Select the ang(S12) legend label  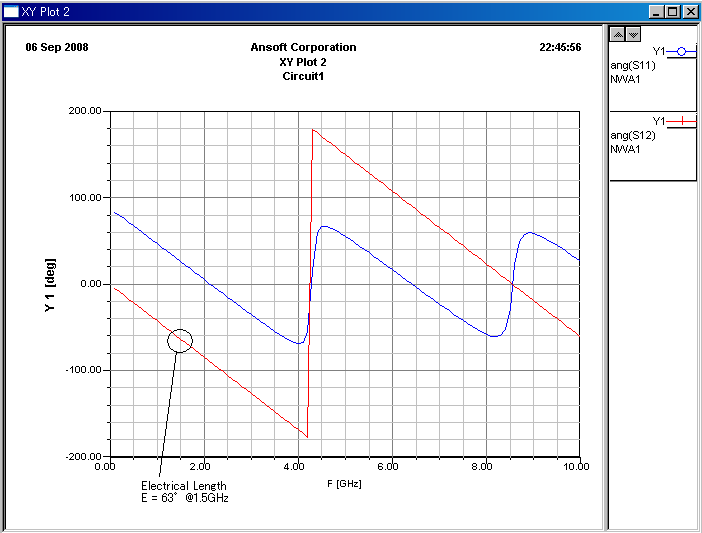tap(633, 135)
